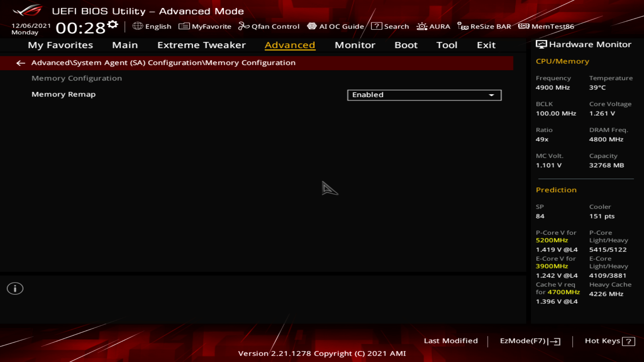Open the Boot tab

tap(406, 45)
